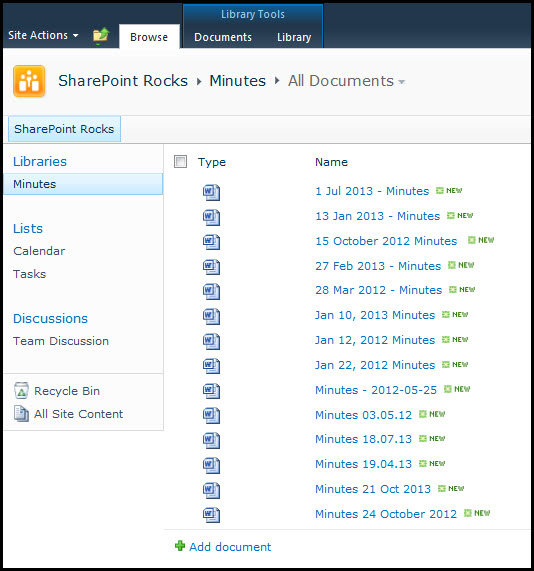Open the Recycle Bin link
534x571 pixels.
click(67, 391)
